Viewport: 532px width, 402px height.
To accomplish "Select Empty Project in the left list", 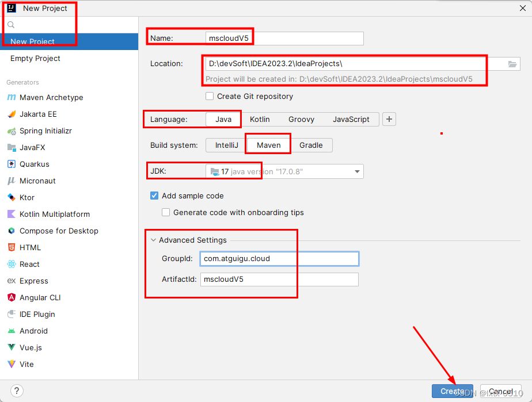I will [69, 58].
